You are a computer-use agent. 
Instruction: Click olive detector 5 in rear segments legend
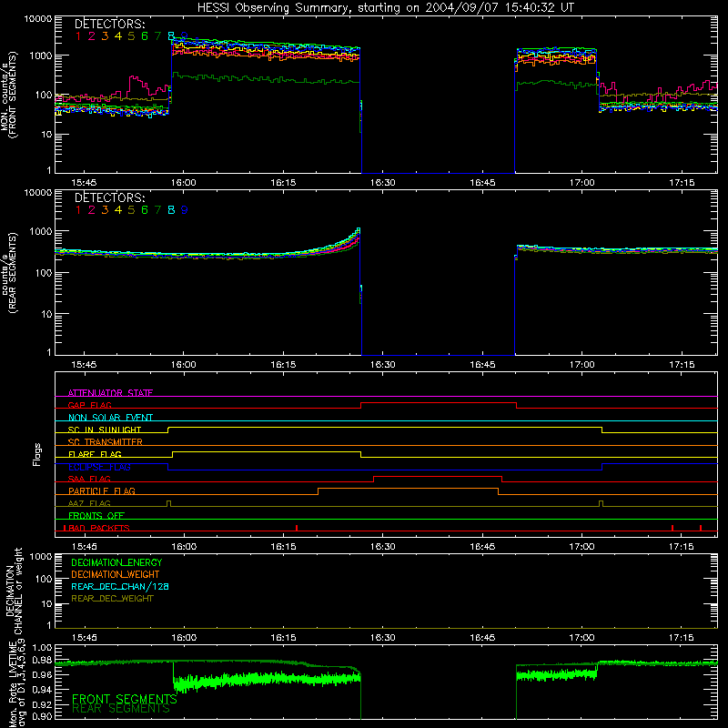click(x=131, y=210)
